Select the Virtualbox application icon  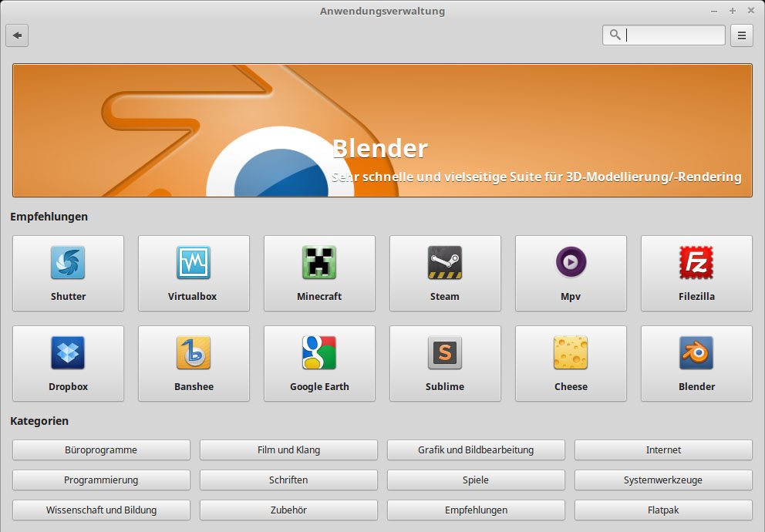[194, 273]
